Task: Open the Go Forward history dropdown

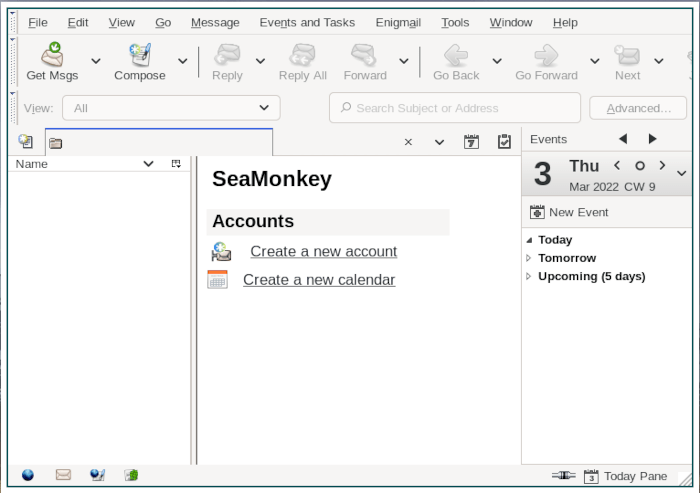Action: (x=595, y=61)
